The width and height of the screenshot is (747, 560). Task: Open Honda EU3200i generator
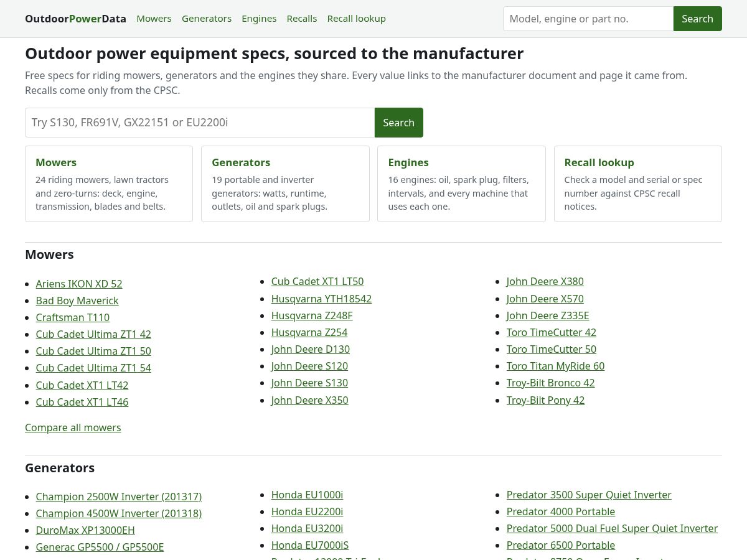(308, 528)
